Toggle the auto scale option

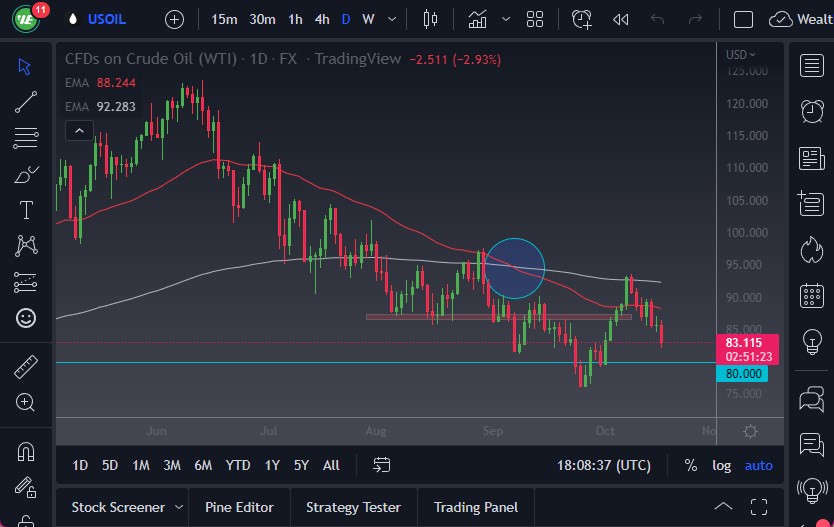click(x=759, y=465)
